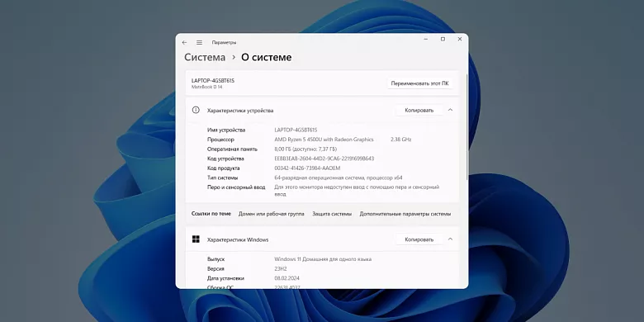Close the Параметры window
The width and height of the screenshot is (644, 322).
[x=460, y=39]
